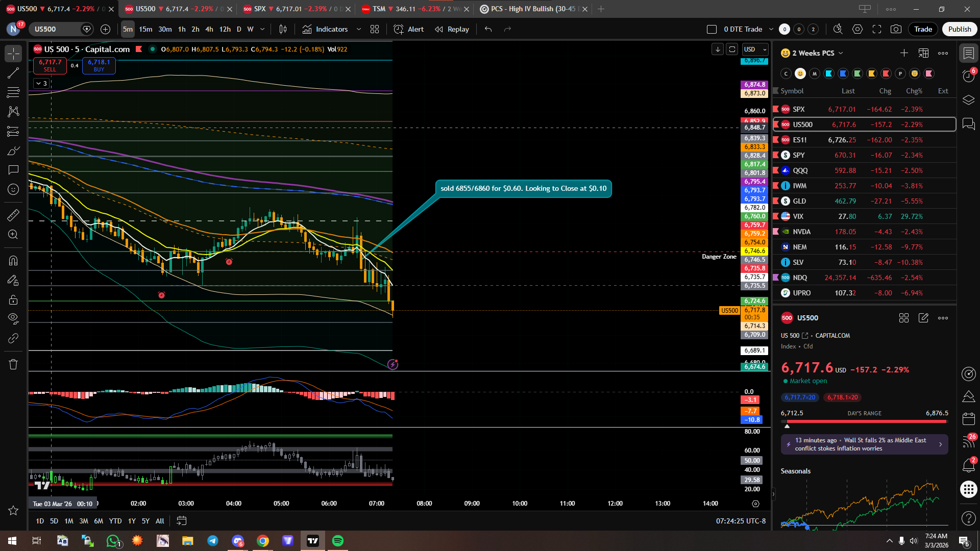Open the USD currency dropdown
Screen dimensions: 980x551
(x=755, y=49)
